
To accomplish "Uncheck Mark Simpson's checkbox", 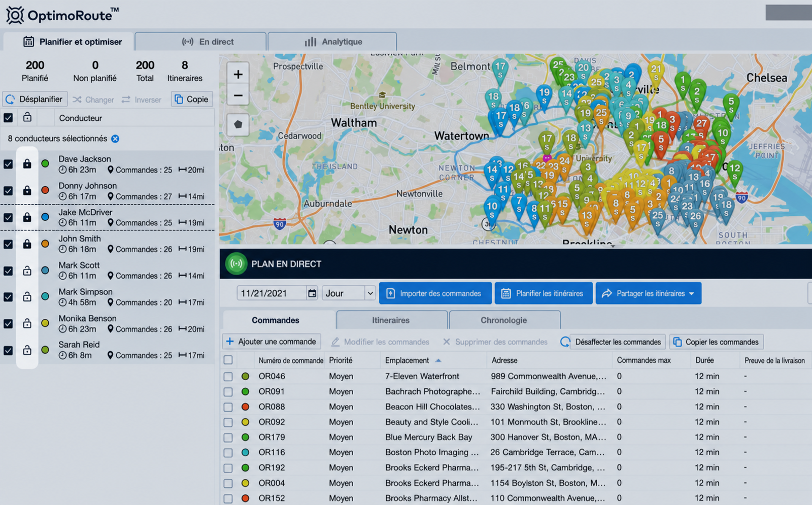I will click(x=8, y=297).
